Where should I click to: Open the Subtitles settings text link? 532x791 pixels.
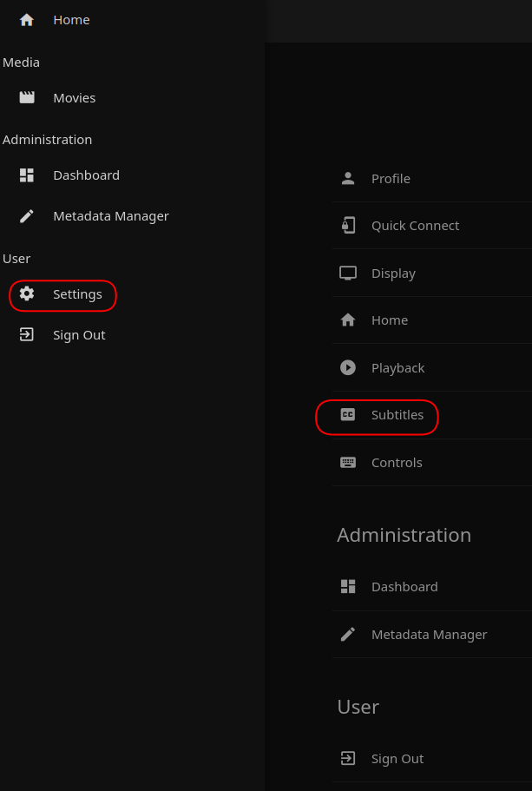click(x=397, y=415)
